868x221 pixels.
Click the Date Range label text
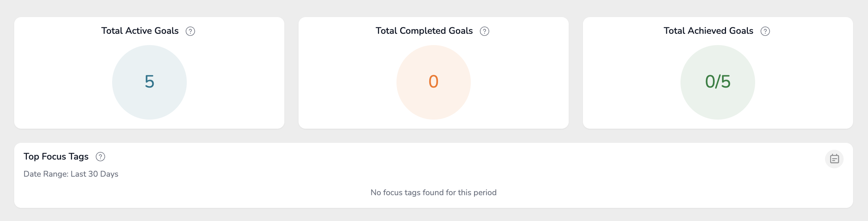point(46,174)
